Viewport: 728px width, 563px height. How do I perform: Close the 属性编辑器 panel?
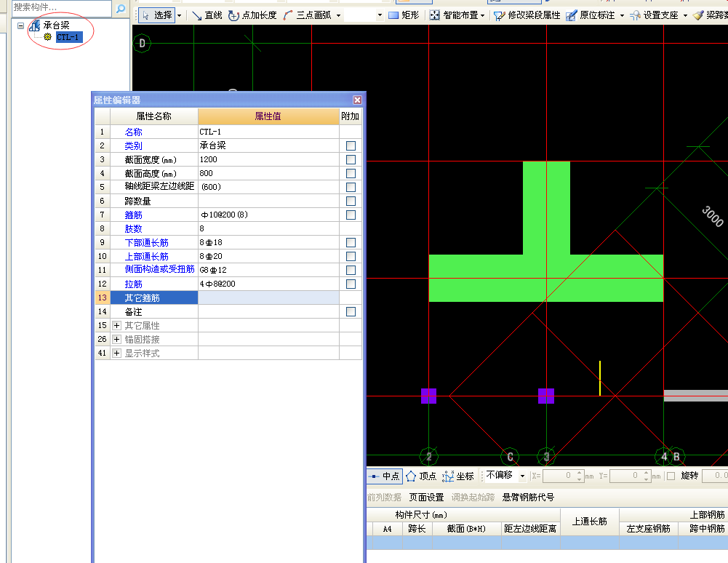[357, 100]
